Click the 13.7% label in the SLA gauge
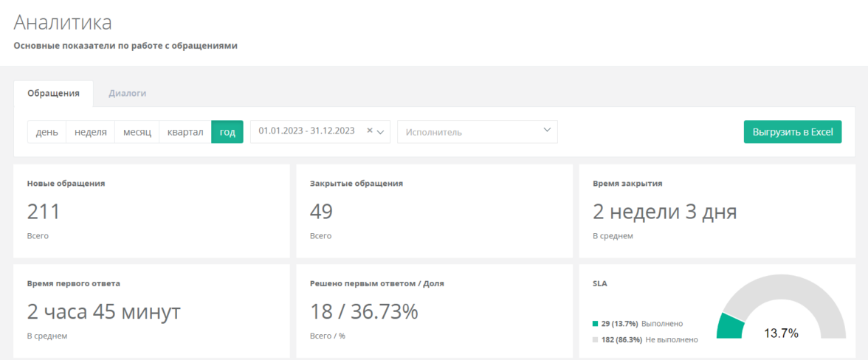This screenshot has height=360, width=868. point(781,333)
